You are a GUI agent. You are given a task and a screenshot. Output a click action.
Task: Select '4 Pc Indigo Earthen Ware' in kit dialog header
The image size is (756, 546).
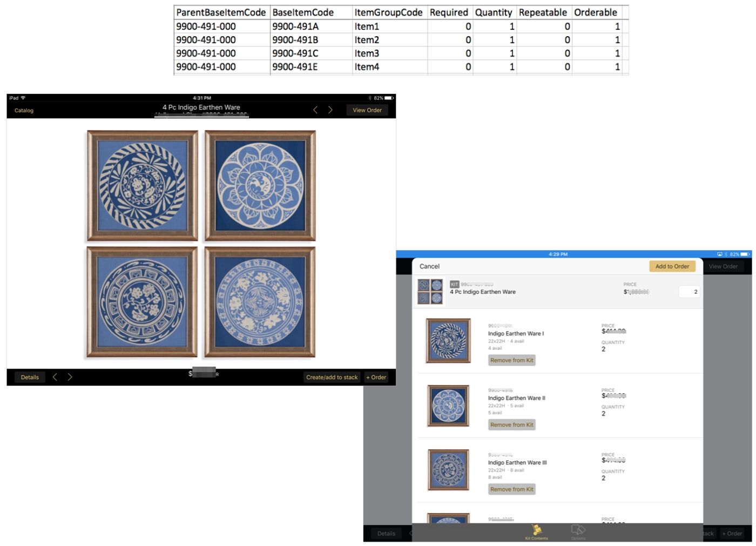483,292
